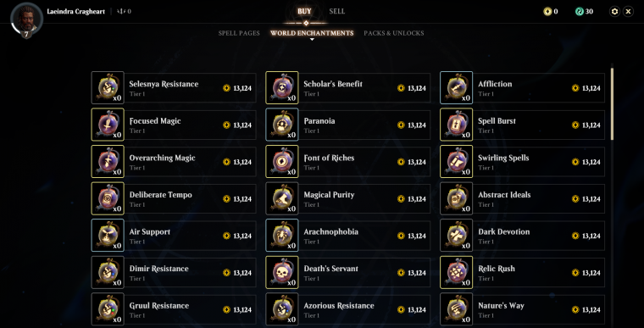This screenshot has height=328, width=644.
Task: Click the Deliberate Tempo listing row
Action: [x=174, y=198]
